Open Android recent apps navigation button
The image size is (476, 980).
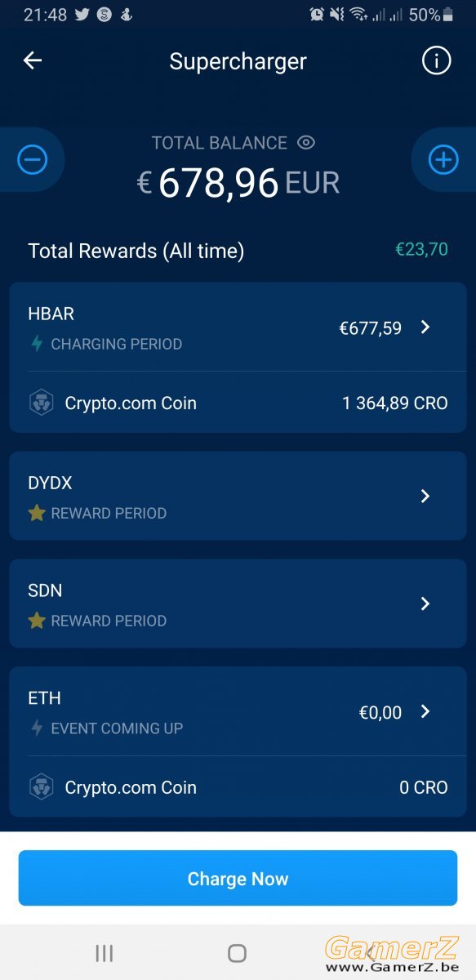(x=105, y=953)
